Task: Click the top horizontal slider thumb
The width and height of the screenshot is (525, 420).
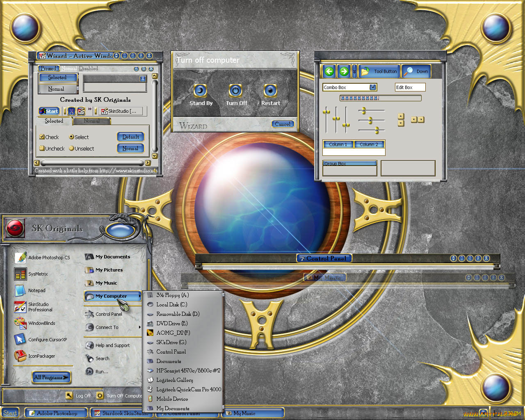Action: click(x=363, y=111)
